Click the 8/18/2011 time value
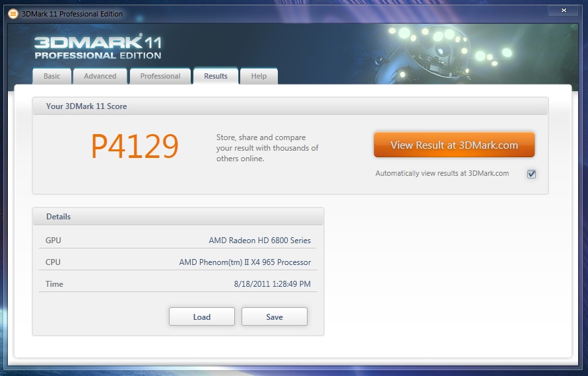Image resolution: width=588 pixels, height=376 pixels. coord(271,284)
